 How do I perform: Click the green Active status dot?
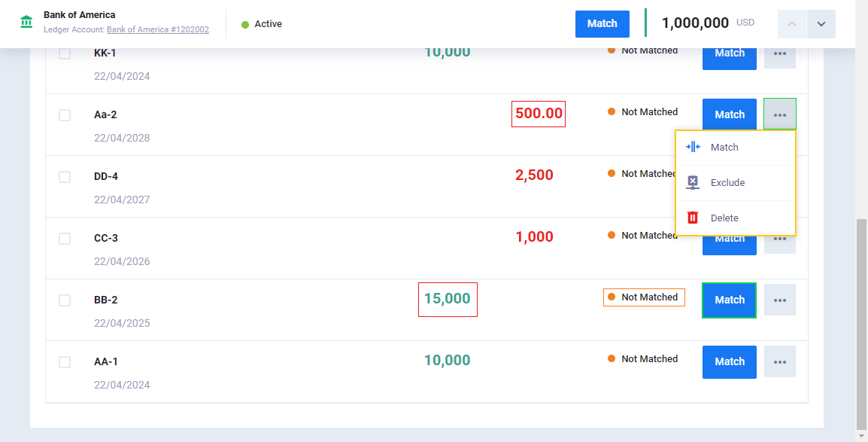(x=244, y=24)
